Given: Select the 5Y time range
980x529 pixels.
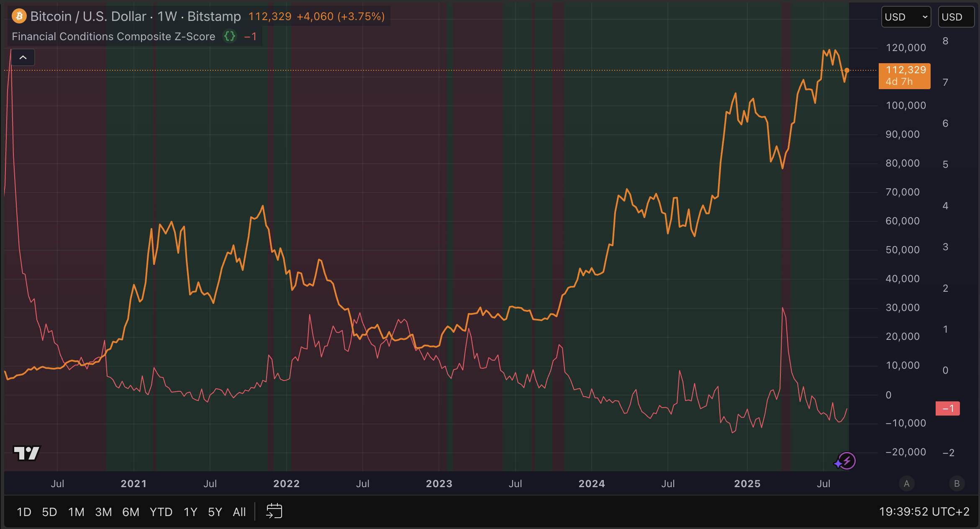Looking at the screenshot, I should 215,512.
